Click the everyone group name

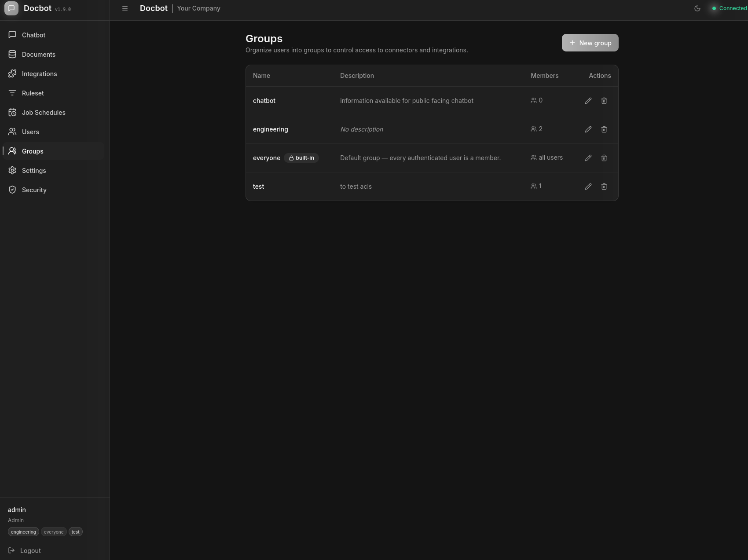point(267,158)
